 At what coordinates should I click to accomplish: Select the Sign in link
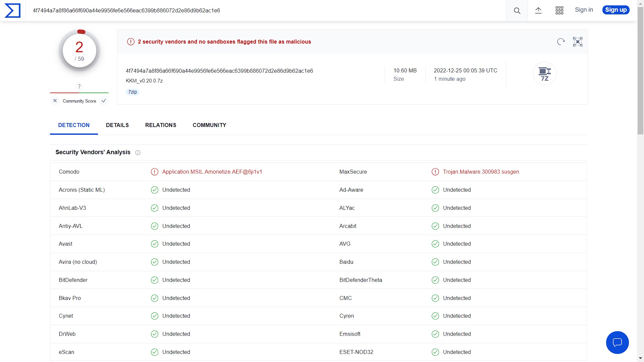[x=584, y=10]
